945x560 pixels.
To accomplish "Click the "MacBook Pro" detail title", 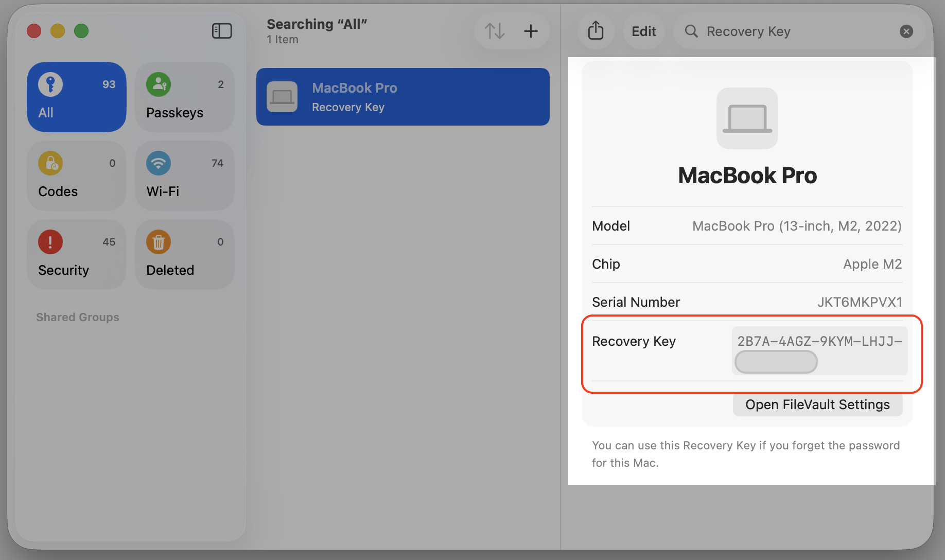I will point(747,176).
